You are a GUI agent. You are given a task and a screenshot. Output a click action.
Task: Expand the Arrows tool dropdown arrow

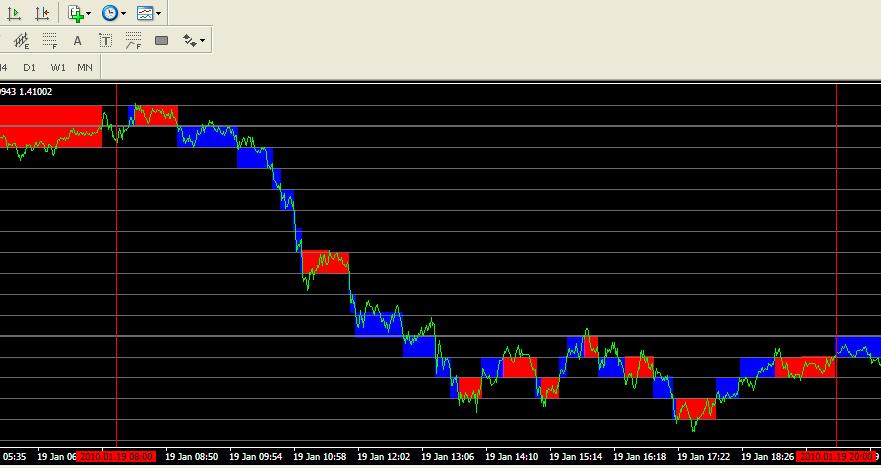(202, 40)
